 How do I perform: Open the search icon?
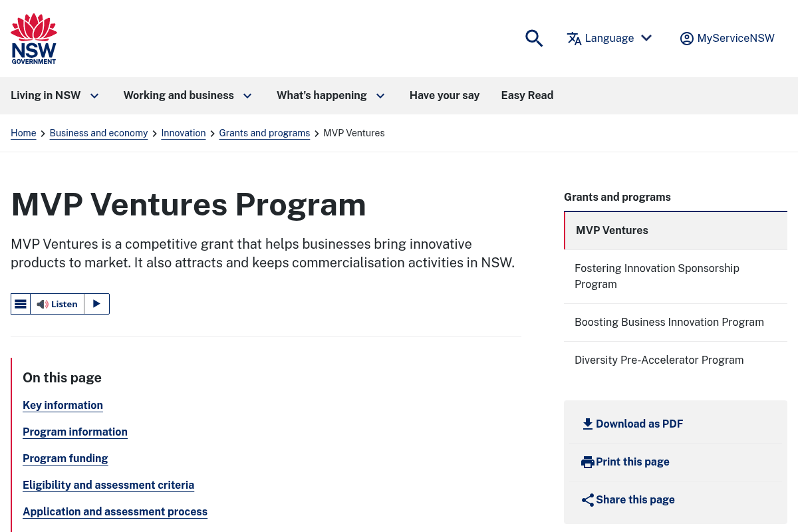coord(534,39)
